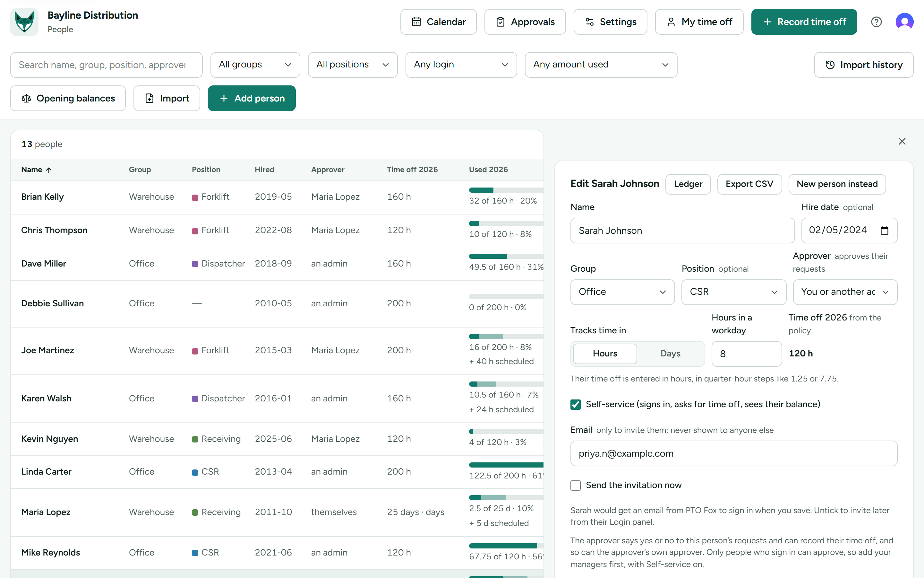
Task: Click Record time off
Action: 804,22
